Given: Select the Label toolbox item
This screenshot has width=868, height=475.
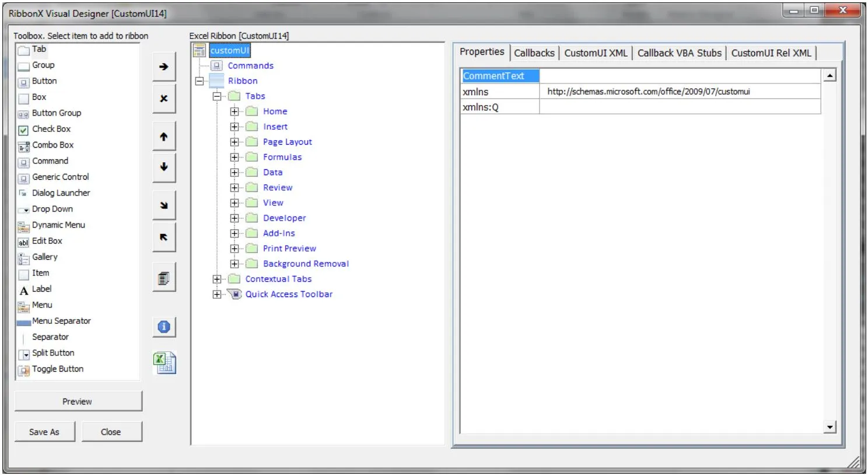Looking at the screenshot, I should click(x=42, y=289).
